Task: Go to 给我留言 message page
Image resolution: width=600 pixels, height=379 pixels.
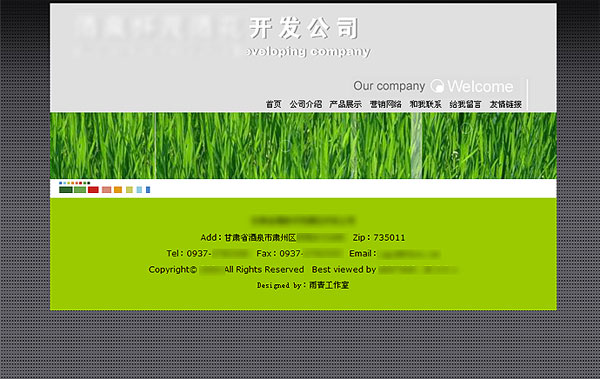Action: [x=465, y=104]
